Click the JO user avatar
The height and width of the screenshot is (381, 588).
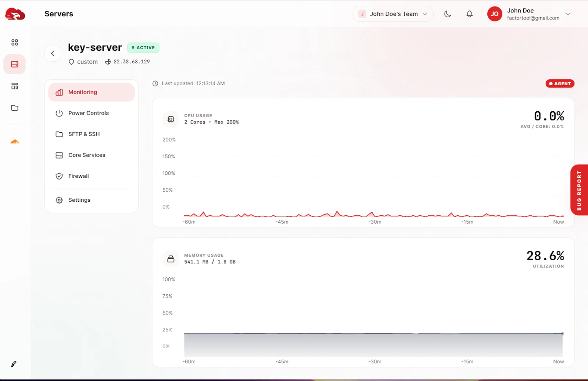[x=495, y=14]
